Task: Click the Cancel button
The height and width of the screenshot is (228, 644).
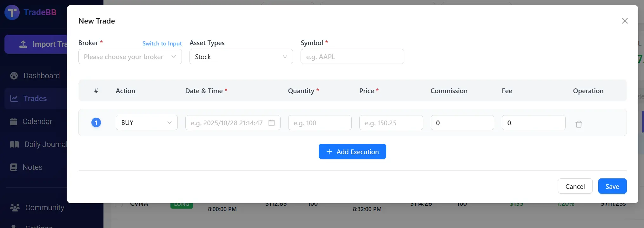Action: (575, 186)
